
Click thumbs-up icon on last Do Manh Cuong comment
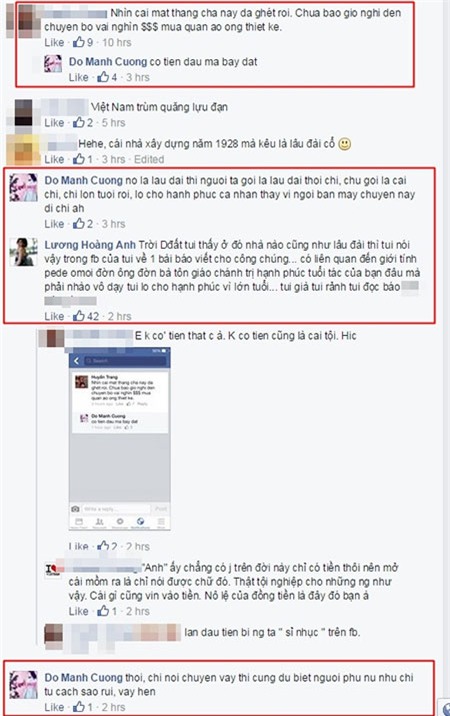click(x=79, y=706)
